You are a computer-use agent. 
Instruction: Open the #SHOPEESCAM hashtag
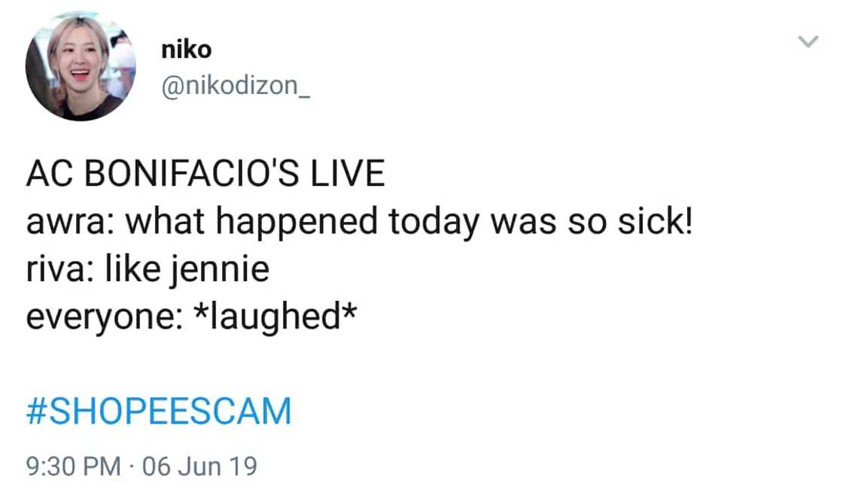coord(158,412)
